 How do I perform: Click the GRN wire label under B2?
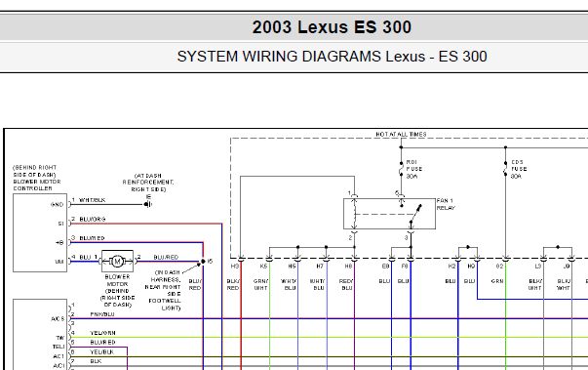tap(497, 281)
